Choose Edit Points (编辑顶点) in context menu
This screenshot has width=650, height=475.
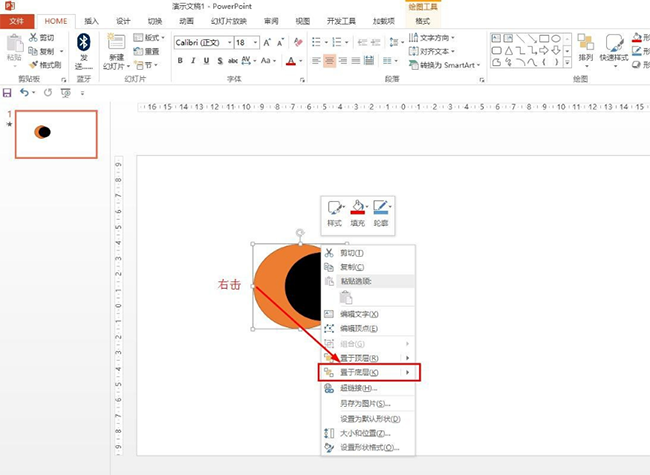(x=368, y=328)
